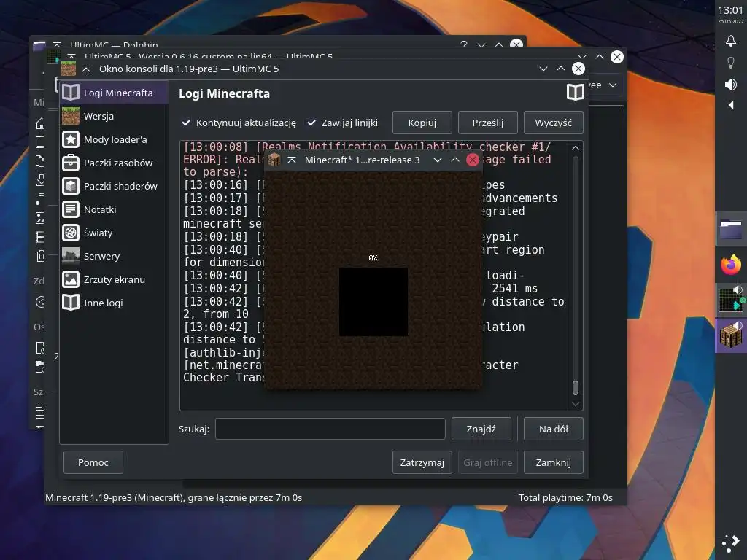The height and width of the screenshot is (560, 747).
Task: Click the log scrollbar down arrow
Action: 576,404
